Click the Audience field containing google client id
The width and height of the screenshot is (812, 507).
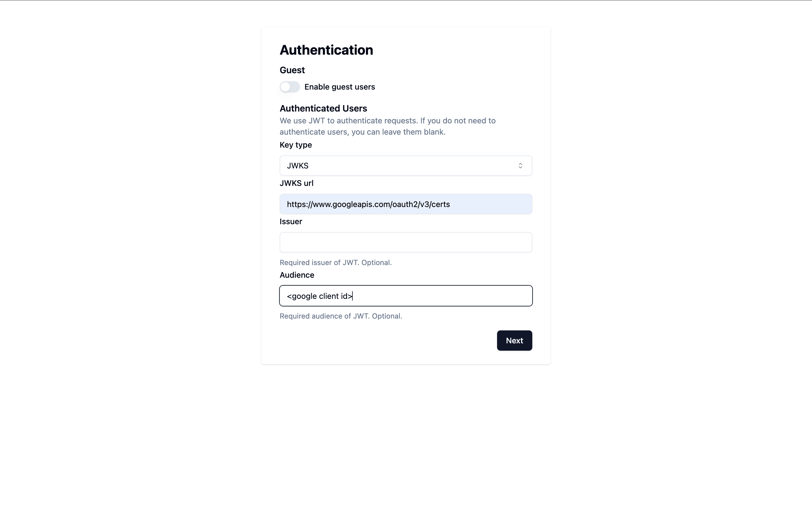point(405,296)
